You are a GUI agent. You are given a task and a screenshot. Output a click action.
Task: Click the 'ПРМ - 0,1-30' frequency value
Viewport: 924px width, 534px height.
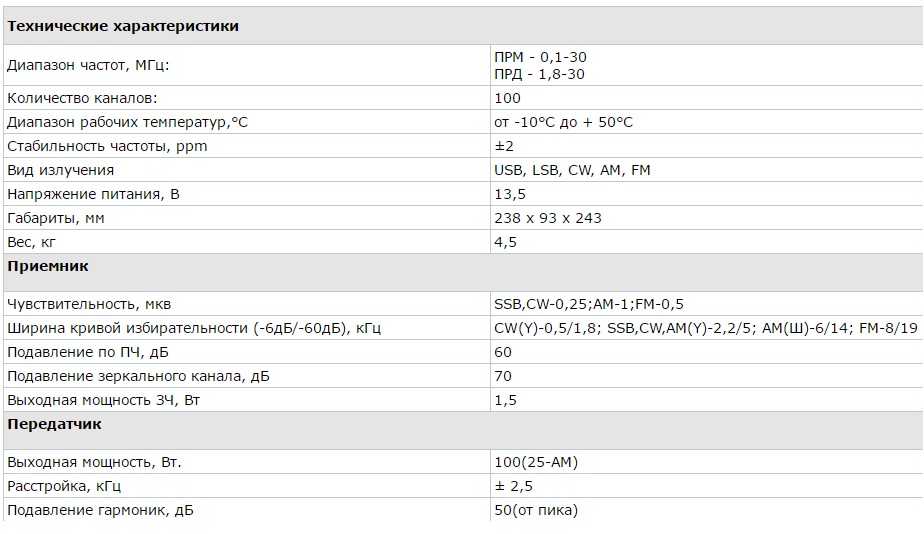[540, 57]
